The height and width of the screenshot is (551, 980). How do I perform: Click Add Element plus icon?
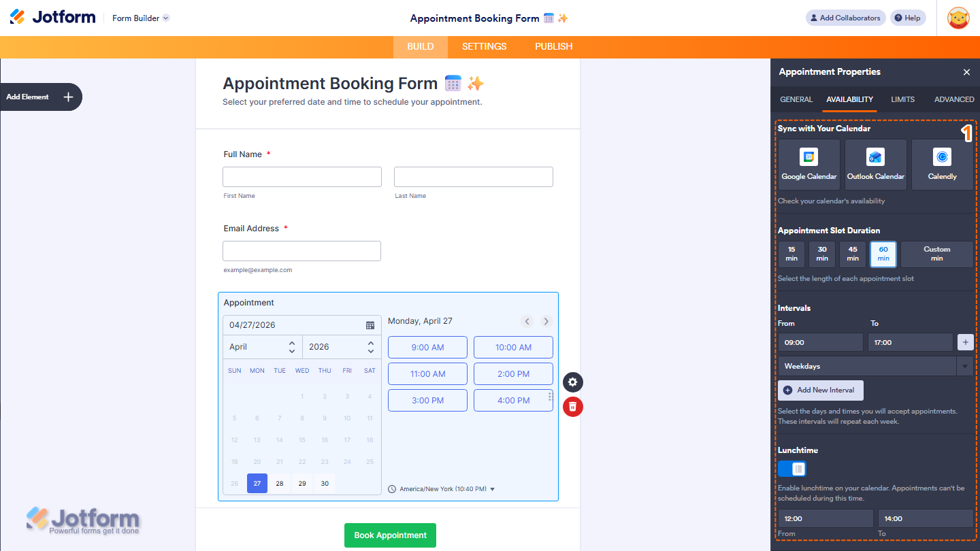click(x=67, y=97)
